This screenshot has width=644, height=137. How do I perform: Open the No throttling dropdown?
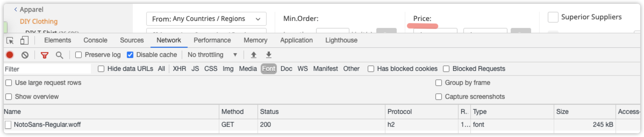click(x=212, y=55)
